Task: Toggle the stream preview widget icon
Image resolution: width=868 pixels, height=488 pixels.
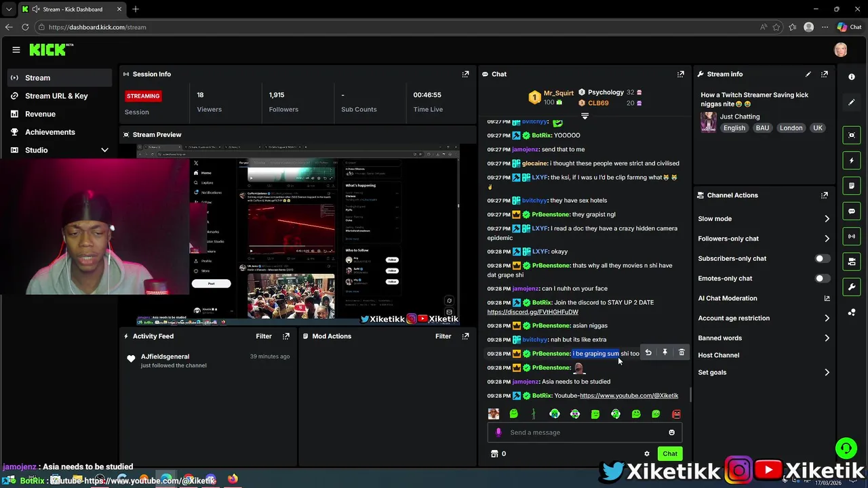Action: coord(852,135)
